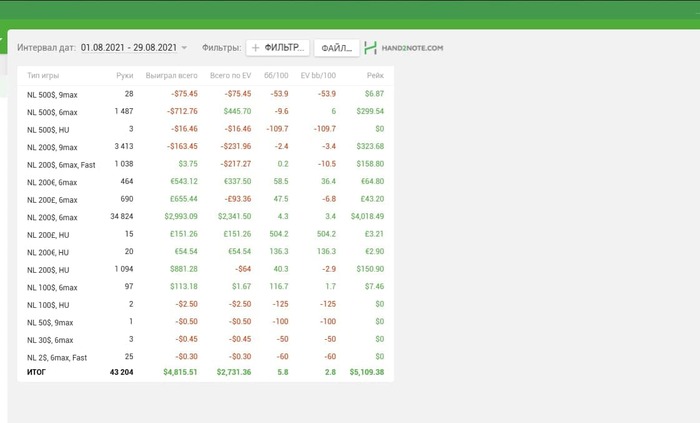Click rake value $299.54

pyautogui.click(x=370, y=111)
